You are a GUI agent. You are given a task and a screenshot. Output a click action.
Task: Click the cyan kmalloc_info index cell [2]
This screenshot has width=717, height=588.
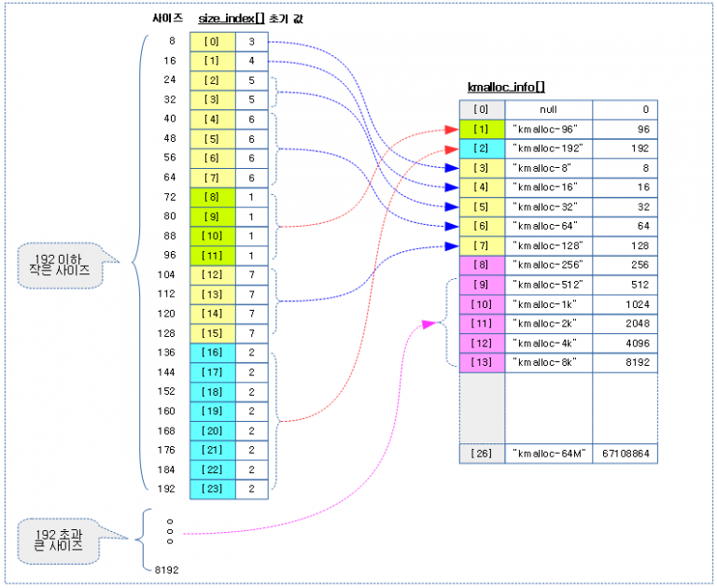(482, 148)
